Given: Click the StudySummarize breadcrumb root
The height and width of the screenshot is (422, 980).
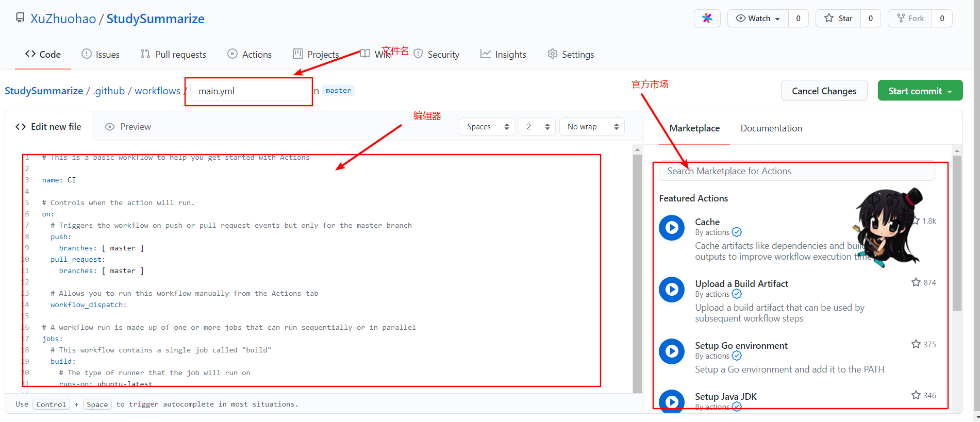Looking at the screenshot, I should [44, 91].
